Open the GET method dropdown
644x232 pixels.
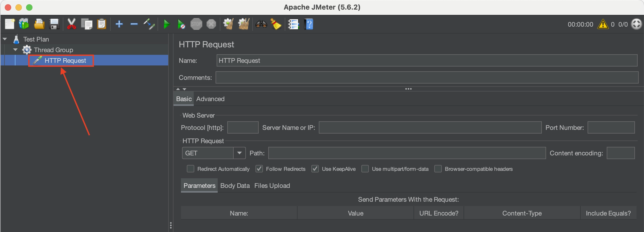click(239, 153)
